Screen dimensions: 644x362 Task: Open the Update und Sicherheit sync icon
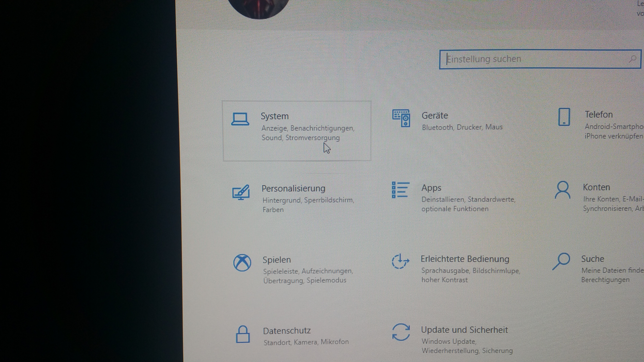401,332
